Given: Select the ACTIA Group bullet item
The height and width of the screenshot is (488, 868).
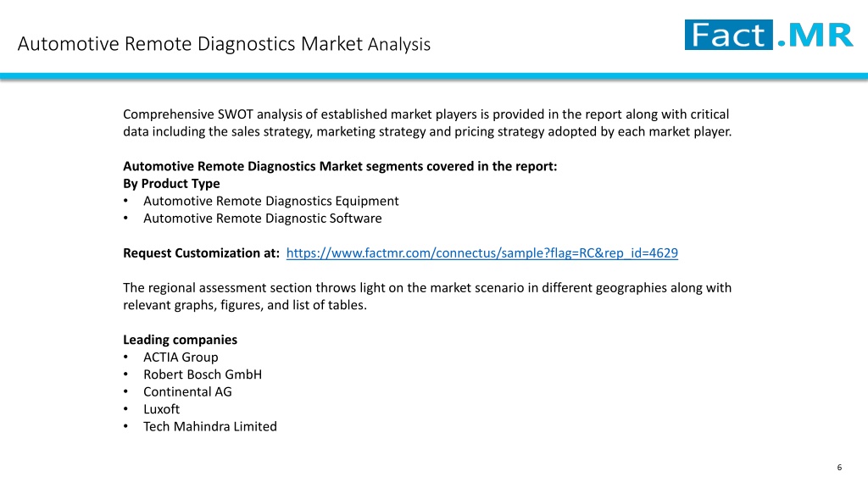Looking at the screenshot, I should tap(181, 358).
